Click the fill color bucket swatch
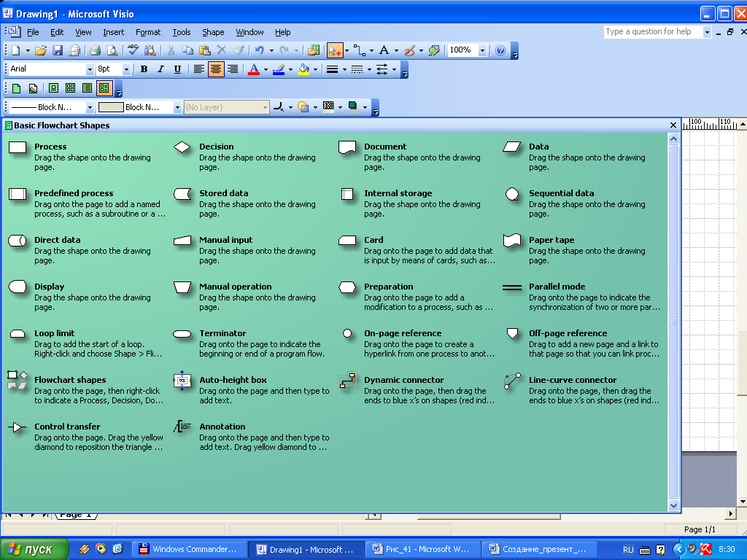The height and width of the screenshot is (560, 747). coord(303,69)
